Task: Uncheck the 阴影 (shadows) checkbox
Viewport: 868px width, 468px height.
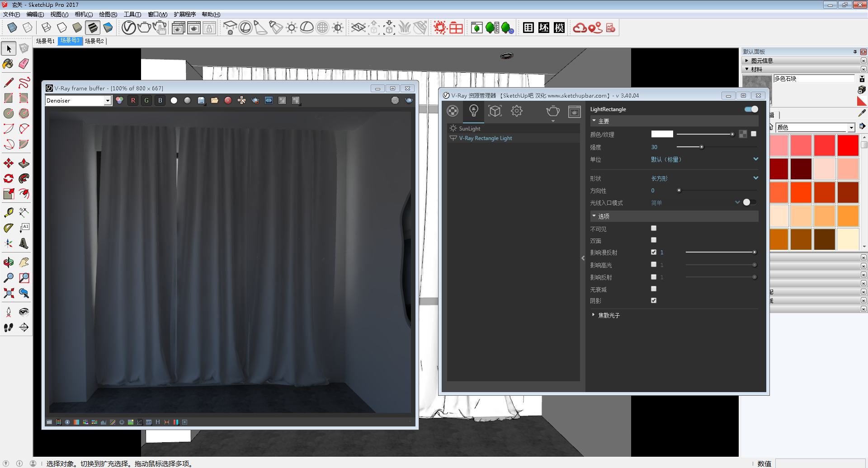Action: click(x=654, y=300)
